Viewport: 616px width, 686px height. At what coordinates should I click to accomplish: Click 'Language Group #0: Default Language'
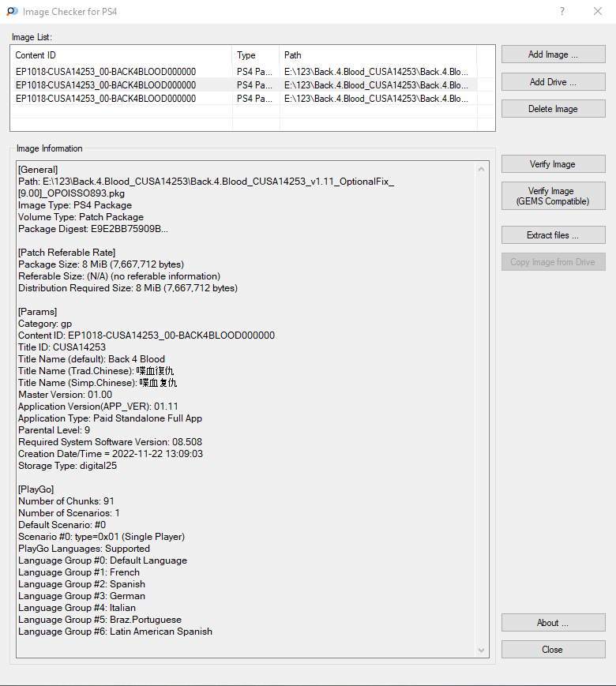(103, 560)
